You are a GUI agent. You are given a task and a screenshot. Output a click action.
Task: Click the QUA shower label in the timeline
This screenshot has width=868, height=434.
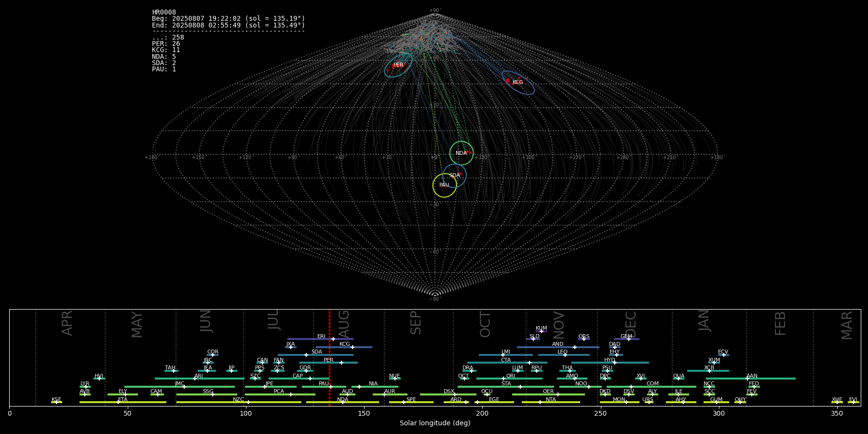(x=679, y=376)
